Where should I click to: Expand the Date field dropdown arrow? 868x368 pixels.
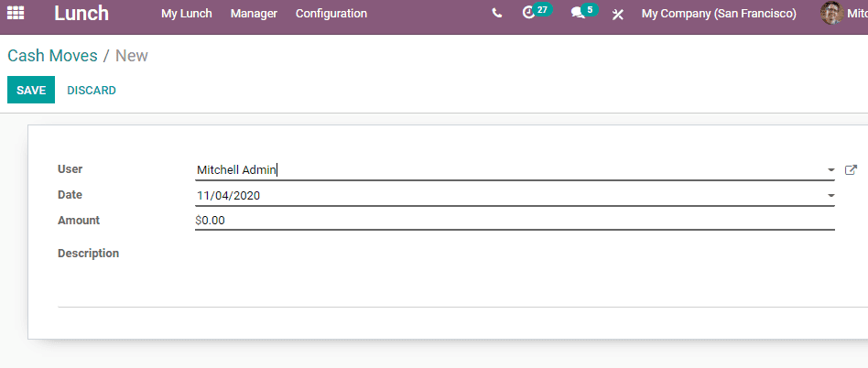point(830,196)
